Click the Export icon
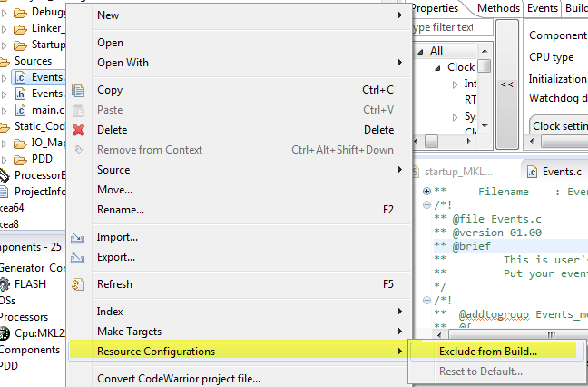Image resolution: width=588 pixels, height=387 pixels. coord(78,257)
